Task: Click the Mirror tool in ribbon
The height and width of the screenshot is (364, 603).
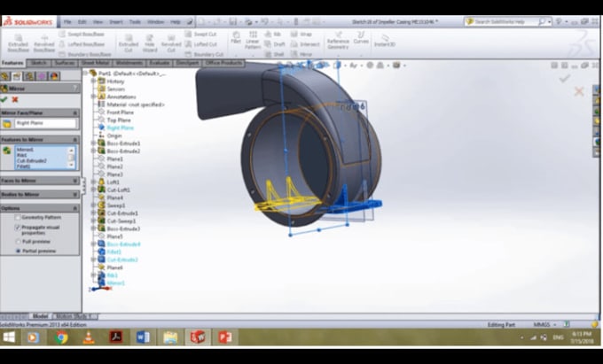Action: (x=301, y=55)
